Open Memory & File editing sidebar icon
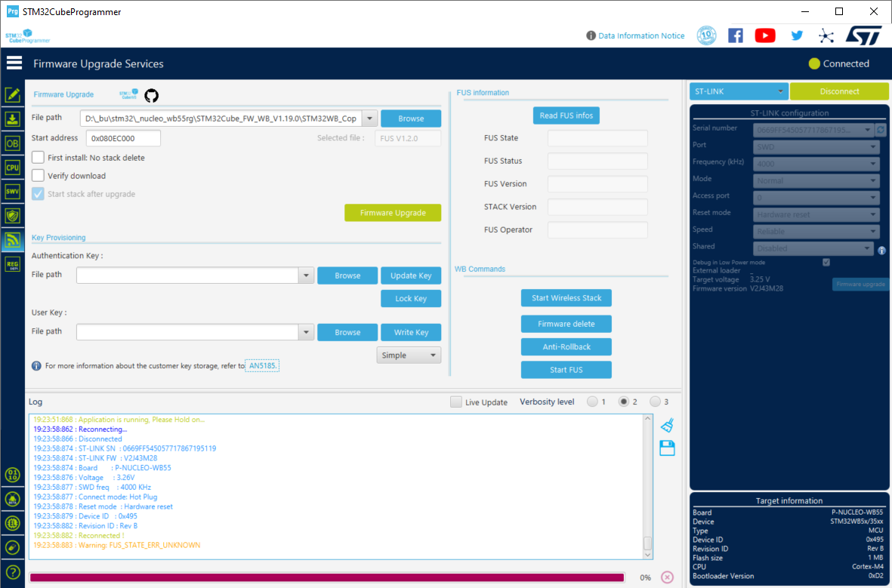 pos(13,94)
